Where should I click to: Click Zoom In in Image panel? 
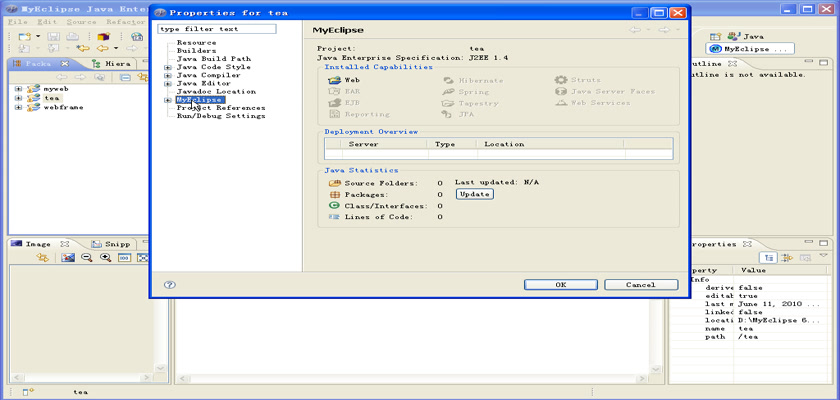coord(106,258)
